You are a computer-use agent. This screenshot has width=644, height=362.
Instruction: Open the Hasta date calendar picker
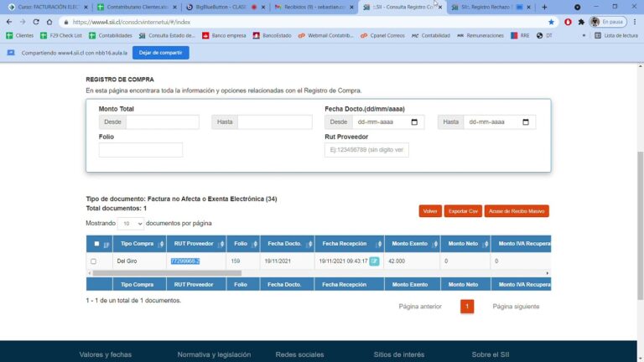(x=526, y=122)
